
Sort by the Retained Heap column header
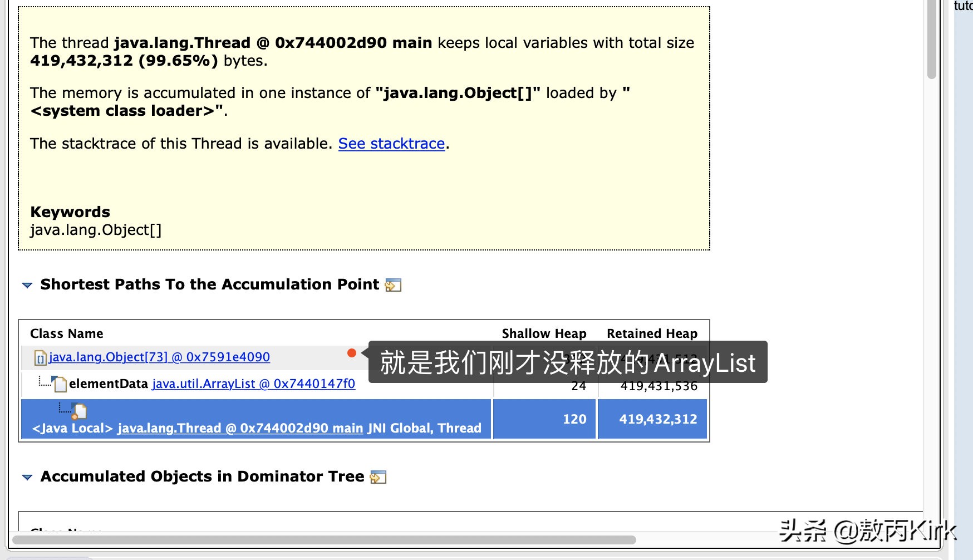point(652,333)
